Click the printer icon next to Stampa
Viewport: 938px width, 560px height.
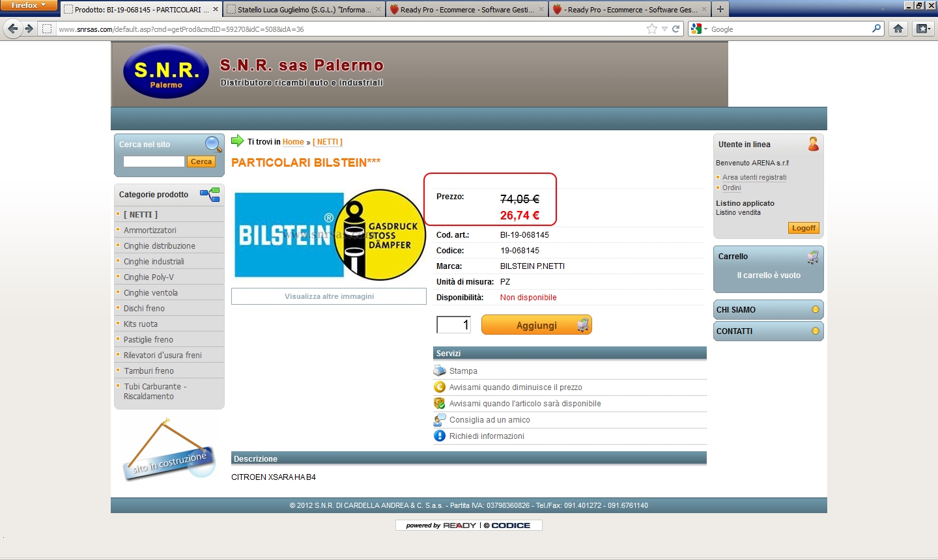click(x=440, y=371)
